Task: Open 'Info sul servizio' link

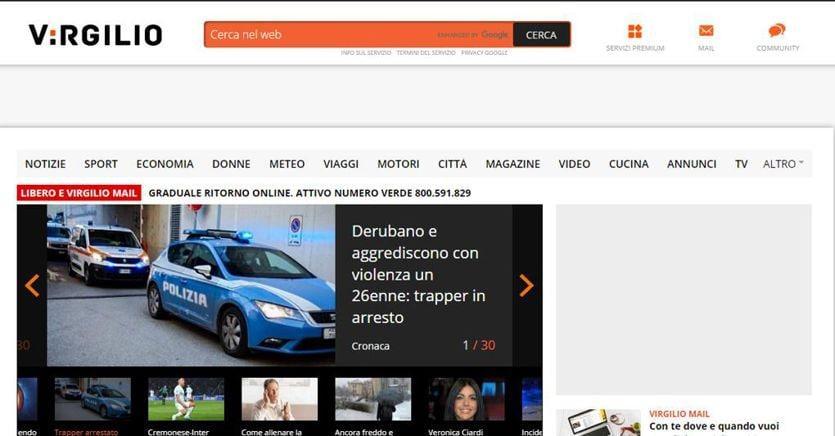Action: pos(366,53)
